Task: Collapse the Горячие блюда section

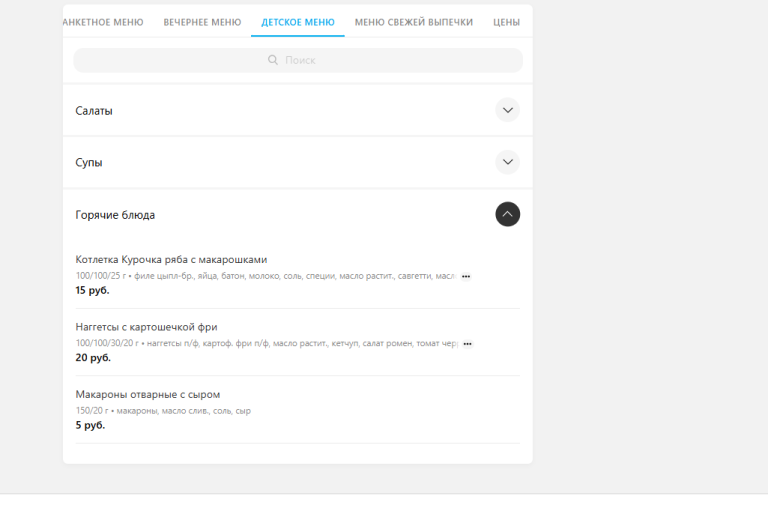Action: pos(507,214)
